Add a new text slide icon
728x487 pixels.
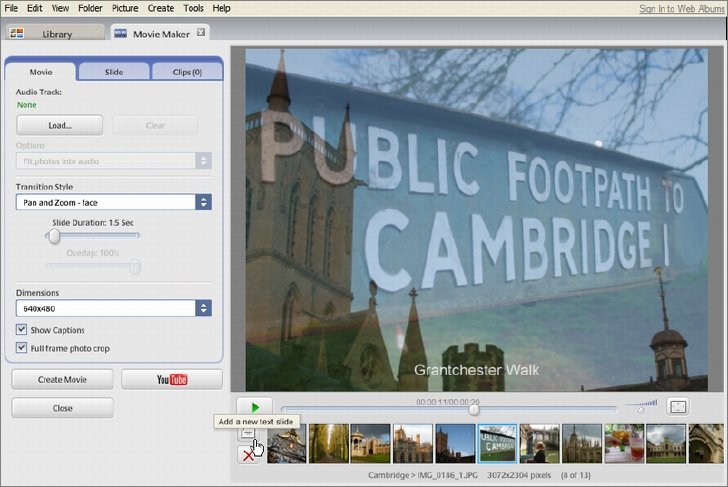pos(248,434)
